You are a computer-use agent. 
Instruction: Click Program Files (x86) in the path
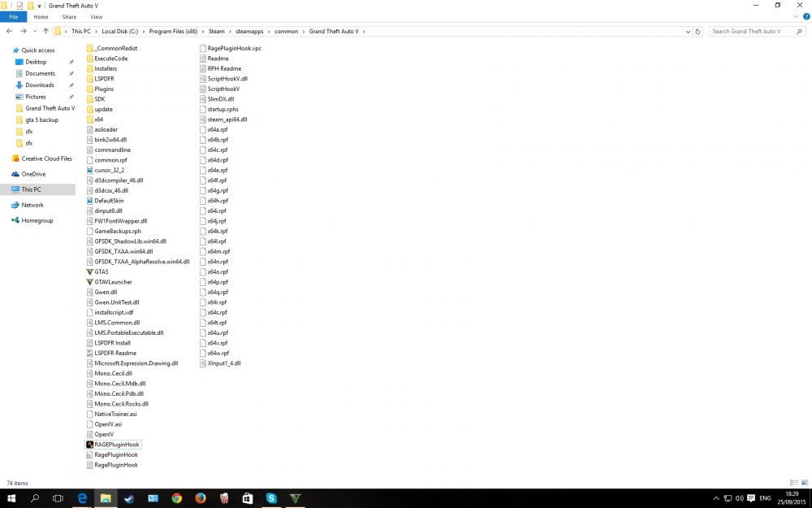pyautogui.click(x=173, y=32)
